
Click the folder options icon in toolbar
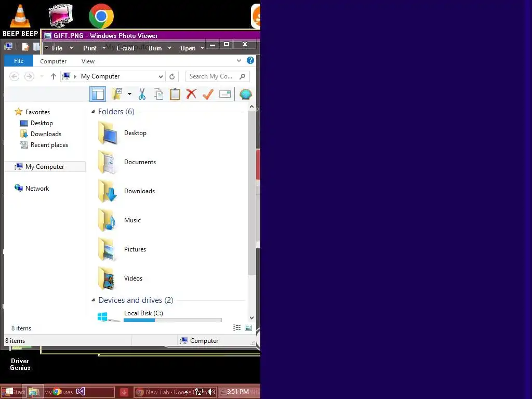(117, 94)
